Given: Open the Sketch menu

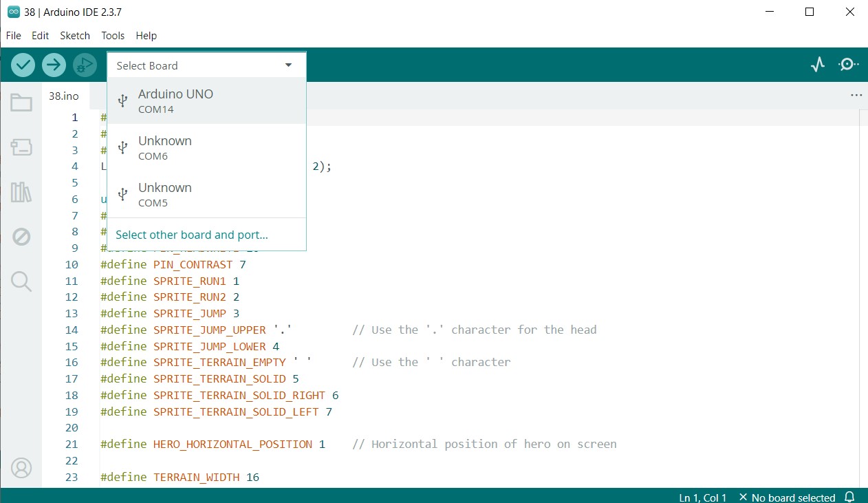Looking at the screenshot, I should pyautogui.click(x=75, y=36).
